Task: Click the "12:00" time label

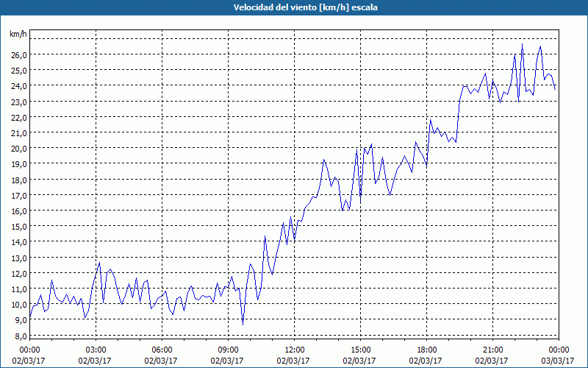Action: click(295, 350)
